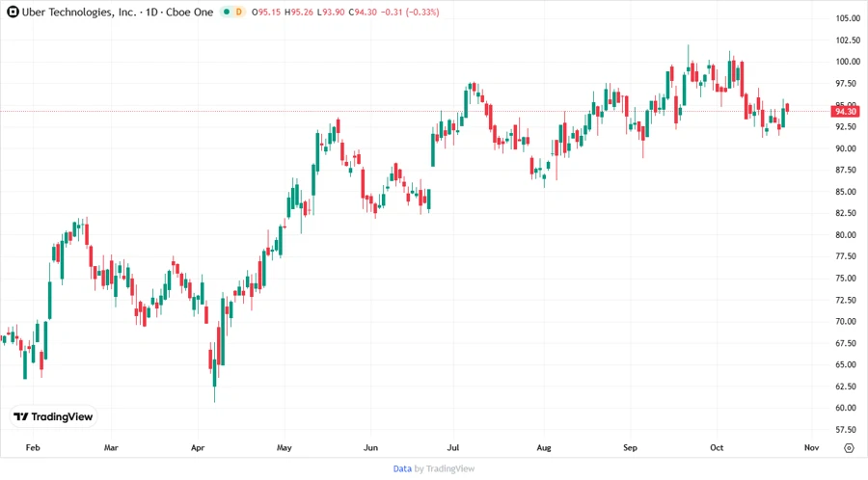The width and height of the screenshot is (868, 480).
Task: Click the 60.00 price axis label
Action: pyautogui.click(x=848, y=408)
